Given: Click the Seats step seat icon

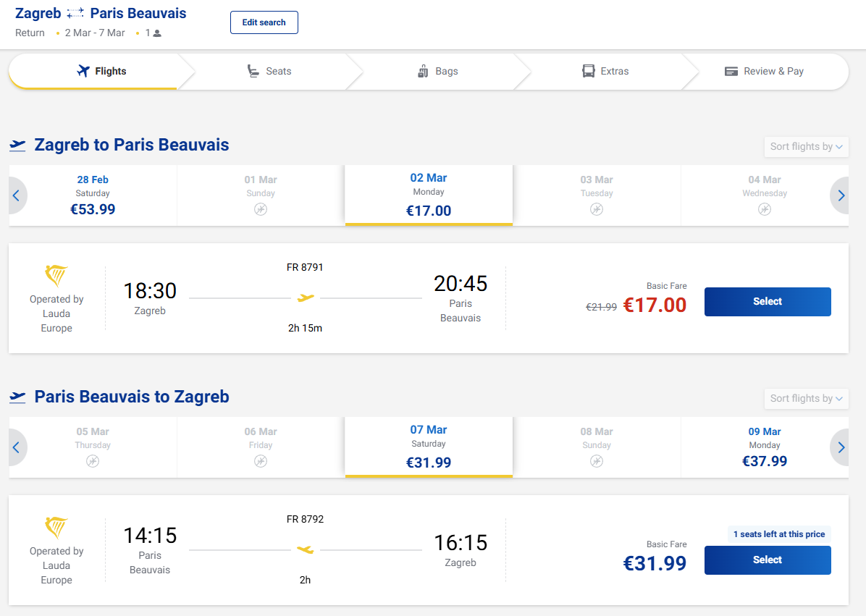Looking at the screenshot, I should (x=253, y=71).
